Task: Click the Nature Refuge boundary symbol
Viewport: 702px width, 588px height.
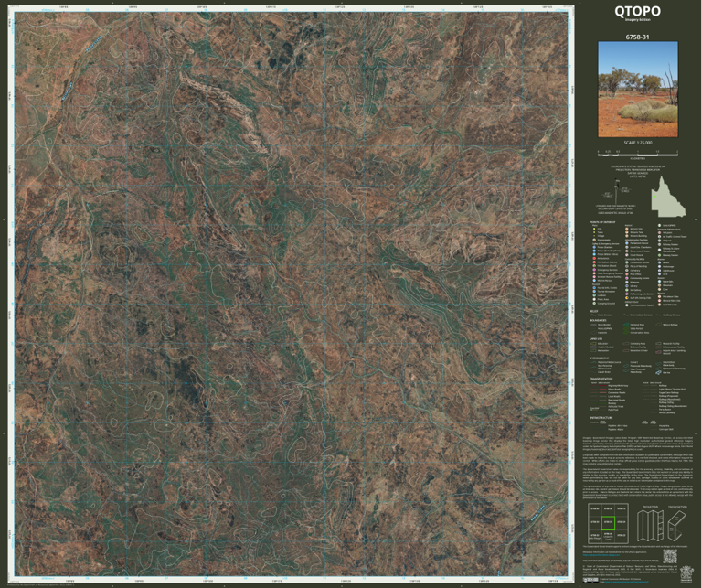Action: [x=658, y=325]
